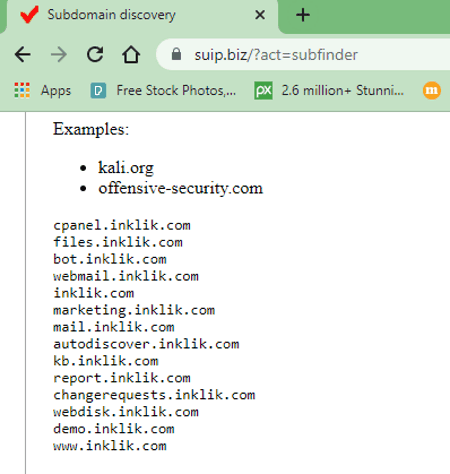Image resolution: width=450 pixels, height=474 pixels.
Task: Click the kali.org example
Action: 126,167
